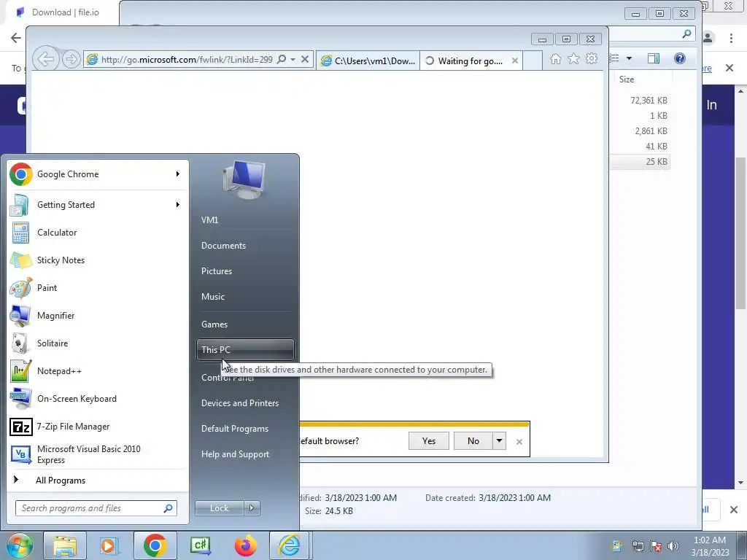Open new blank tab in Internet Explorer
Viewport: 747px width, 560px height.
(532, 61)
